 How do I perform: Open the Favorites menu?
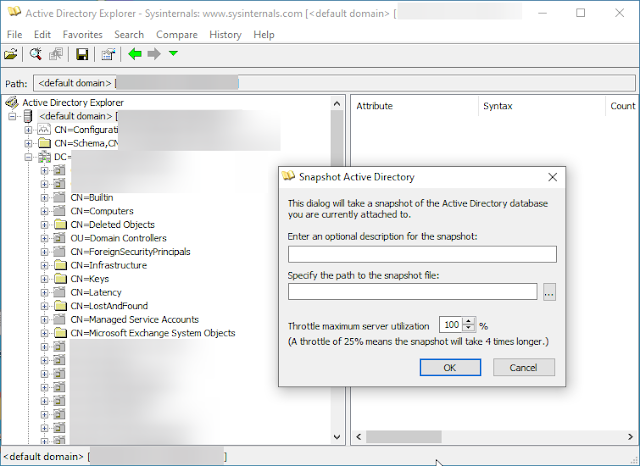tap(82, 35)
